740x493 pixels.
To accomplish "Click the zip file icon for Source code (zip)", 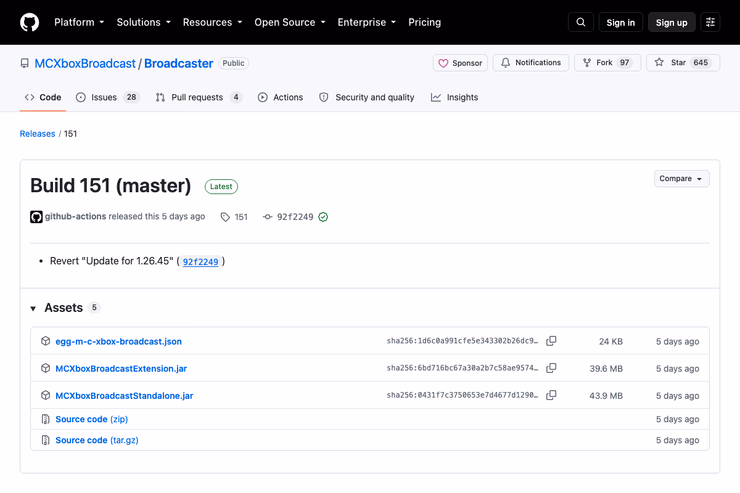I will click(45, 419).
